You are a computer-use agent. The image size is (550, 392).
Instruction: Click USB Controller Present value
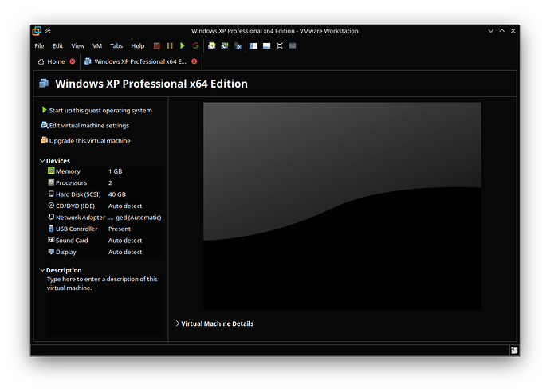click(x=120, y=229)
